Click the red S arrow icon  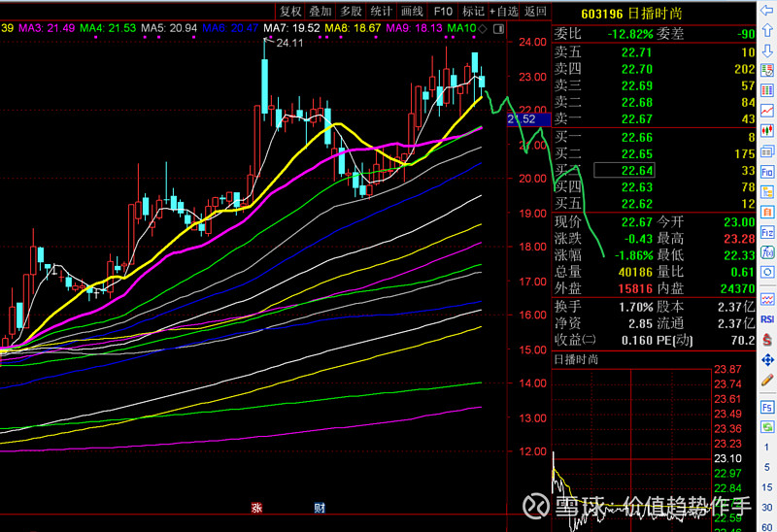pyautogui.click(x=767, y=340)
